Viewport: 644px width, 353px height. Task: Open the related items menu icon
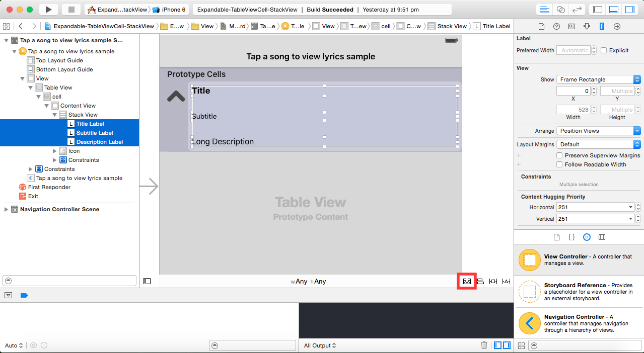pyautogui.click(x=6, y=26)
